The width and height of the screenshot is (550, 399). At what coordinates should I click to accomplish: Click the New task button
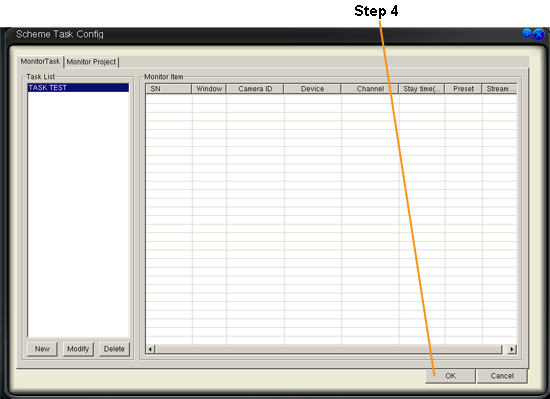[42, 349]
